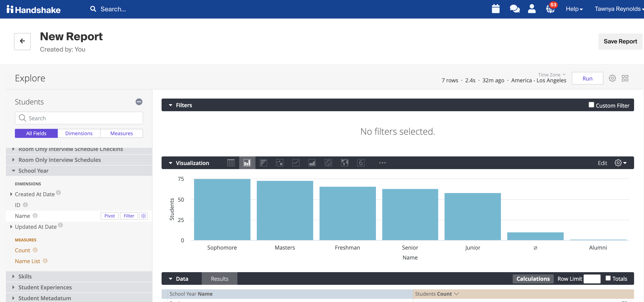Select the table visualization icon
Screen dimensions: 644x302
tap(231, 163)
